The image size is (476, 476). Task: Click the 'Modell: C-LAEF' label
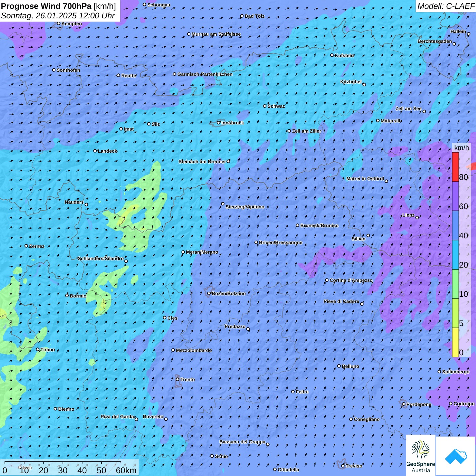click(445, 6)
